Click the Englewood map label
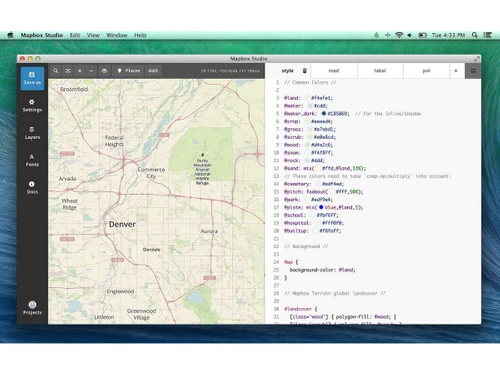The image size is (500, 375). (120, 291)
